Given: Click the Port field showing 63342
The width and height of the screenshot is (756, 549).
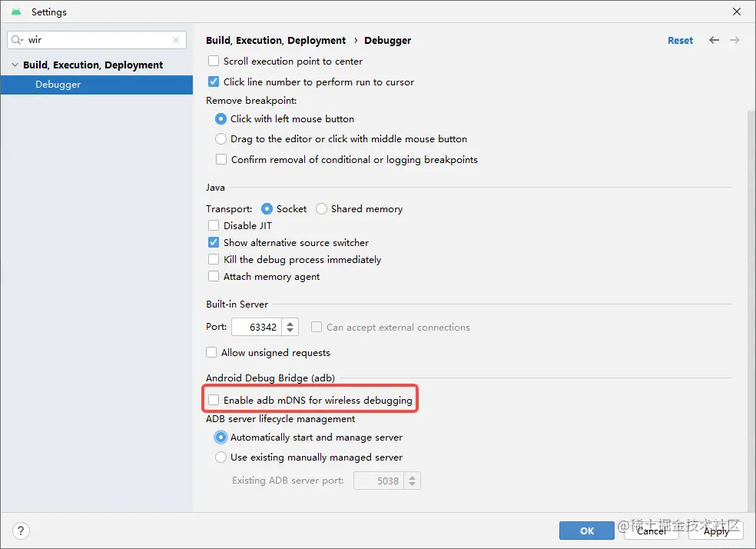Looking at the screenshot, I should coord(258,327).
